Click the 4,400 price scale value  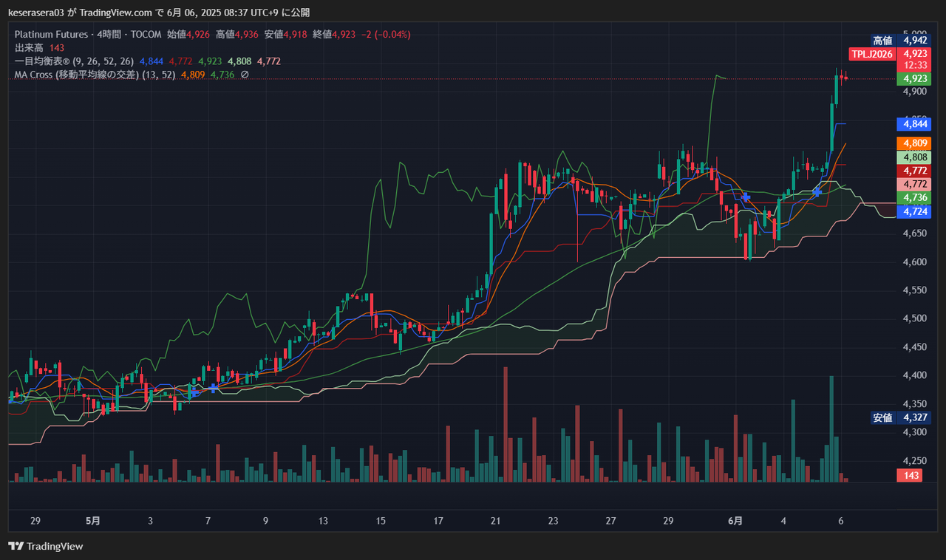click(x=915, y=375)
